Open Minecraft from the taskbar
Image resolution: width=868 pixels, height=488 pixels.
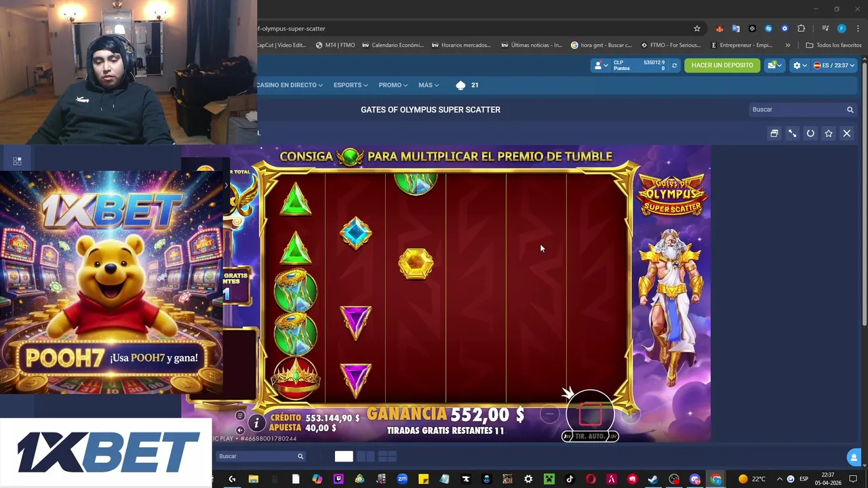click(x=549, y=479)
